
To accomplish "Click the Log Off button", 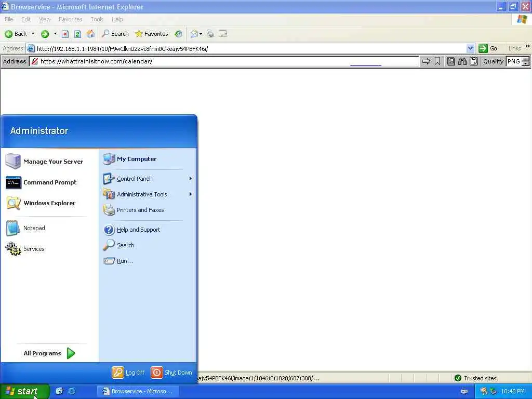I will tap(128, 372).
